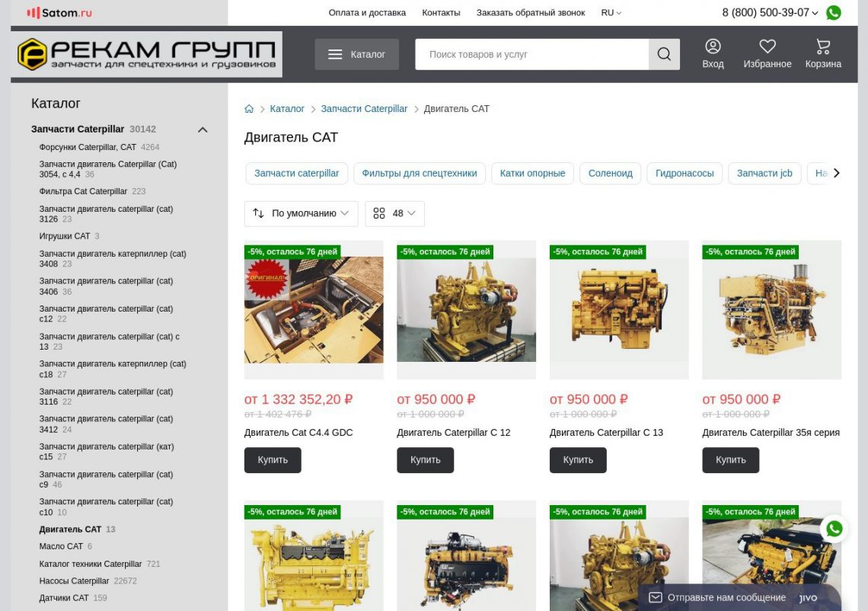Open the 'Оплата и доставка' link
The width and height of the screenshot is (868, 611).
click(367, 13)
